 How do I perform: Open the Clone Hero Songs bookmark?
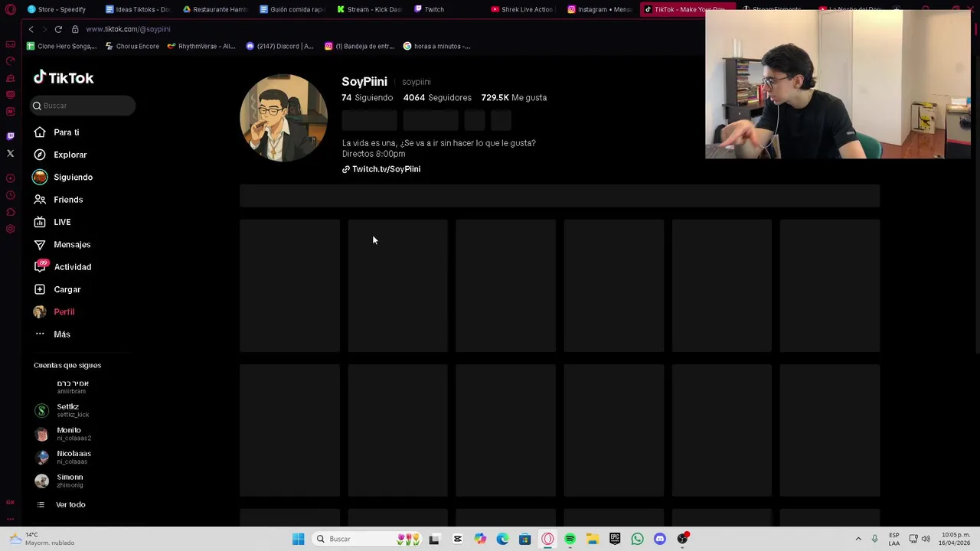(x=61, y=46)
